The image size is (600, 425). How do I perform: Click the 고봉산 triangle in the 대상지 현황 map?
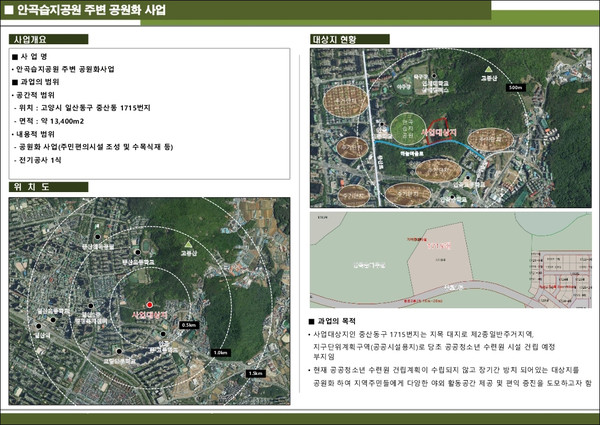488,69
